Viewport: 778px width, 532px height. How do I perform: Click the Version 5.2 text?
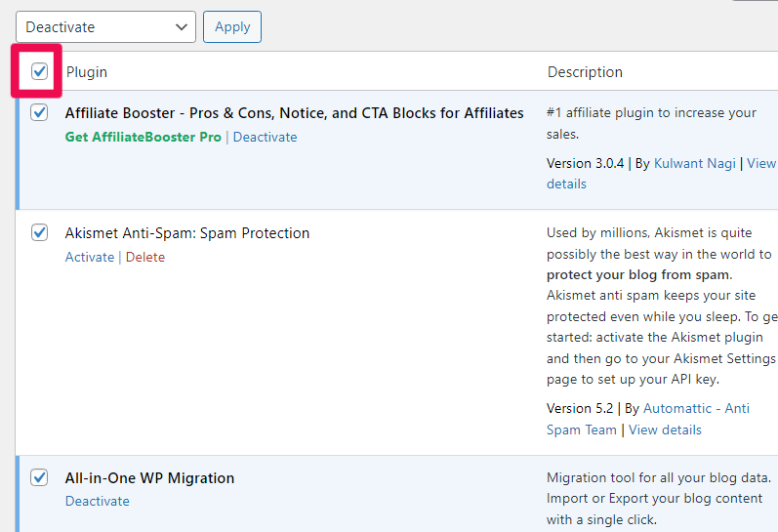click(x=580, y=408)
